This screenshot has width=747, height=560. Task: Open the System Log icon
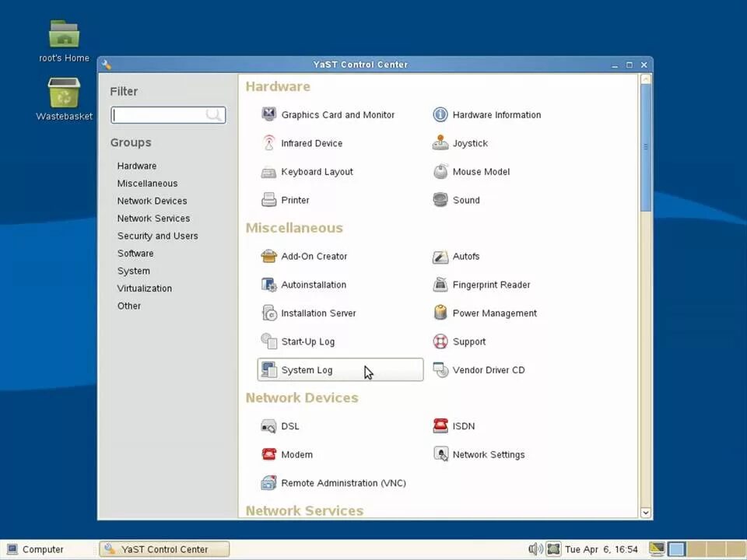(x=268, y=369)
